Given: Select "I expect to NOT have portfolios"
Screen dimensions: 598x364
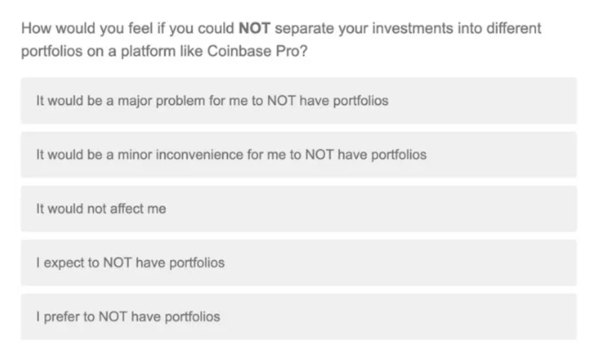Looking at the screenshot, I should coord(298,263).
